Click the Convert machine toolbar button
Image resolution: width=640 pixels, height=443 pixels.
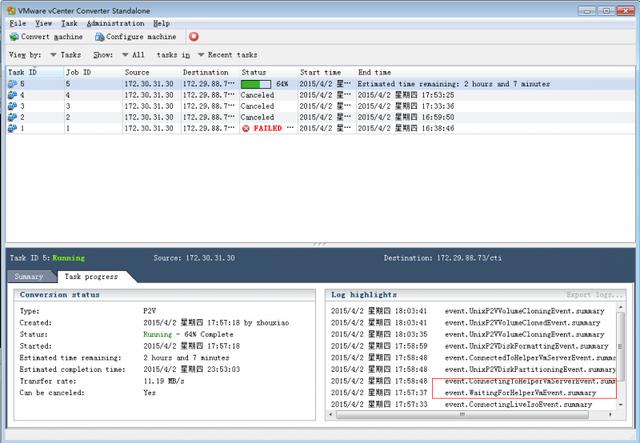point(46,37)
